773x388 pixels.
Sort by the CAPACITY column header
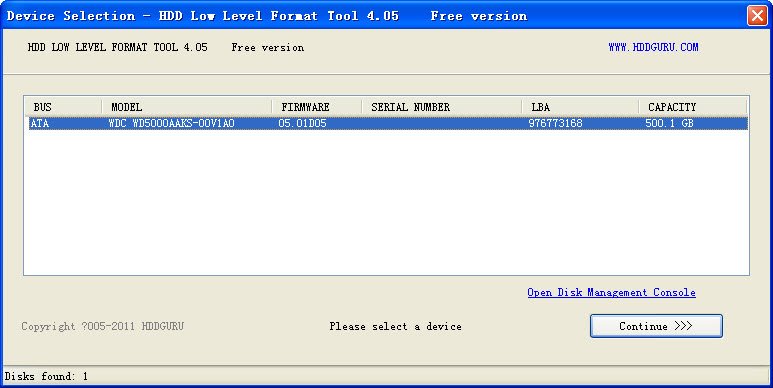coord(693,107)
